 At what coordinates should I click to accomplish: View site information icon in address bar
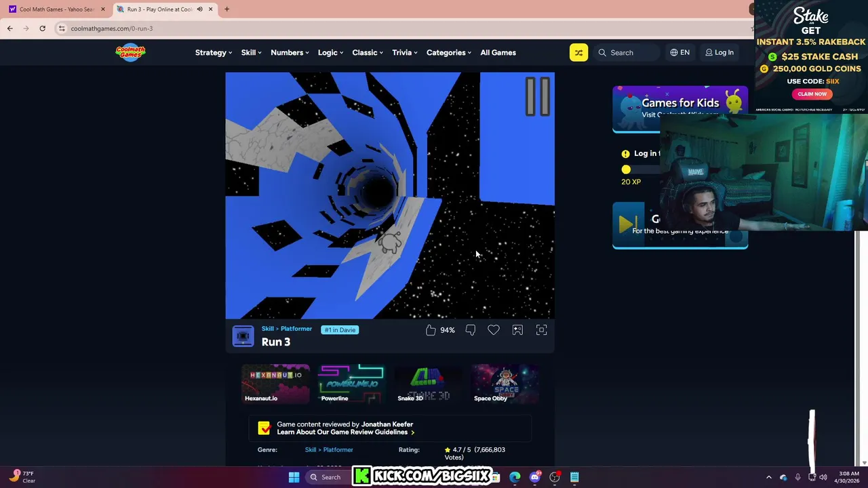click(62, 28)
